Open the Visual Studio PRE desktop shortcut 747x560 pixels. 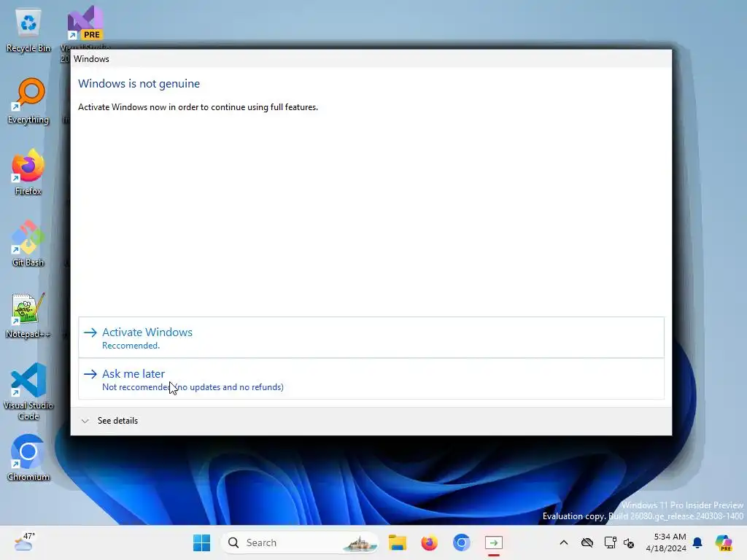pos(85,24)
